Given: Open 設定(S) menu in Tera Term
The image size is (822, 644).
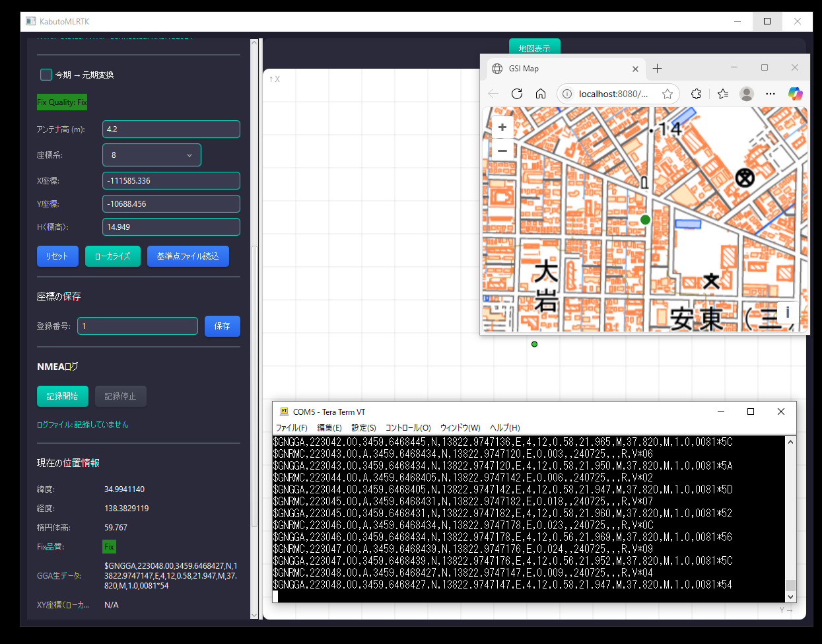Looking at the screenshot, I should 363,428.
